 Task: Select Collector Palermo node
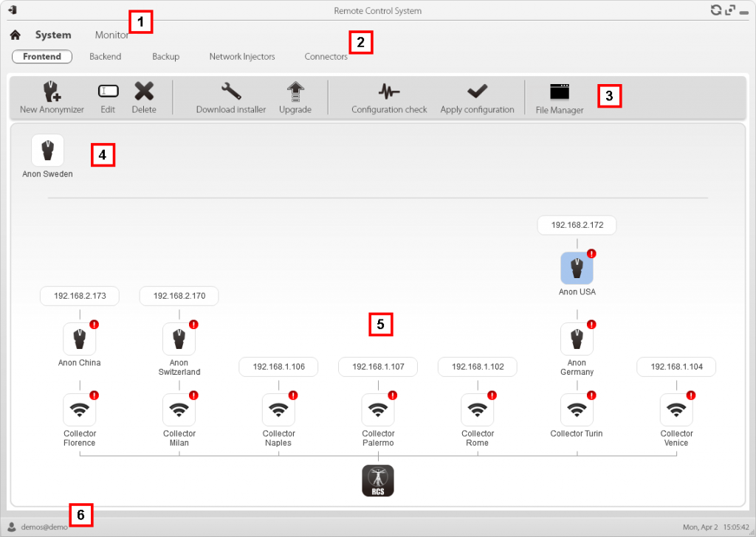point(378,409)
